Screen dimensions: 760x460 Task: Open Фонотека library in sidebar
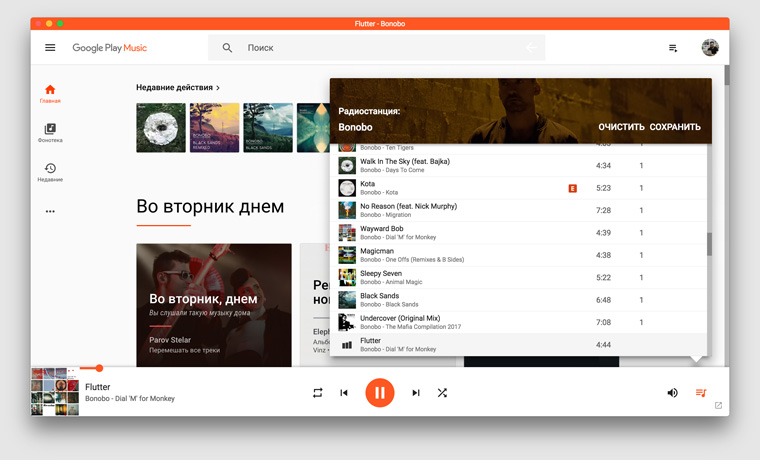click(x=50, y=133)
